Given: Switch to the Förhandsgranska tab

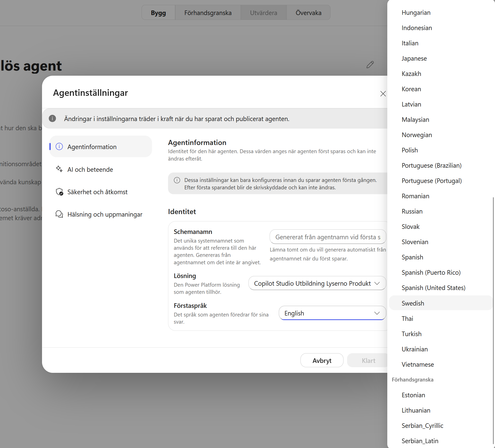Looking at the screenshot, I should (x=208, y=12).
